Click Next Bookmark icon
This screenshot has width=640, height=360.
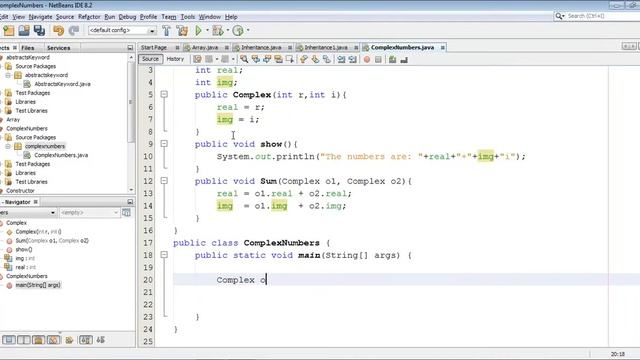pyautogui.click(x=315, y=60)
